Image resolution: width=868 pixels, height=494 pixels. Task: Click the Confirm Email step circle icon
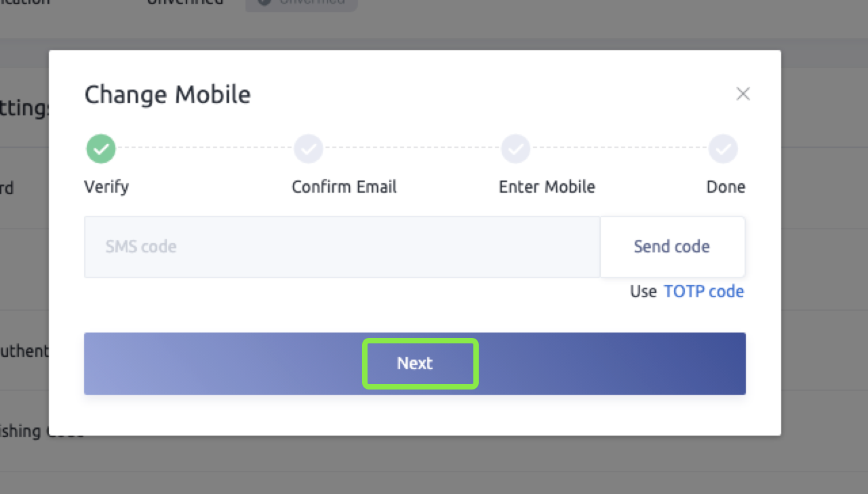(x=309, y=149)
